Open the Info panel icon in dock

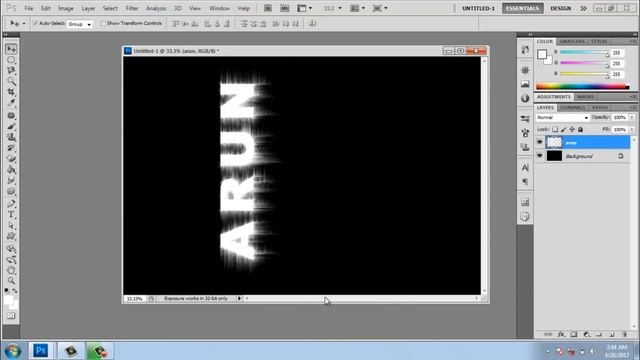[x=525, y=98]
